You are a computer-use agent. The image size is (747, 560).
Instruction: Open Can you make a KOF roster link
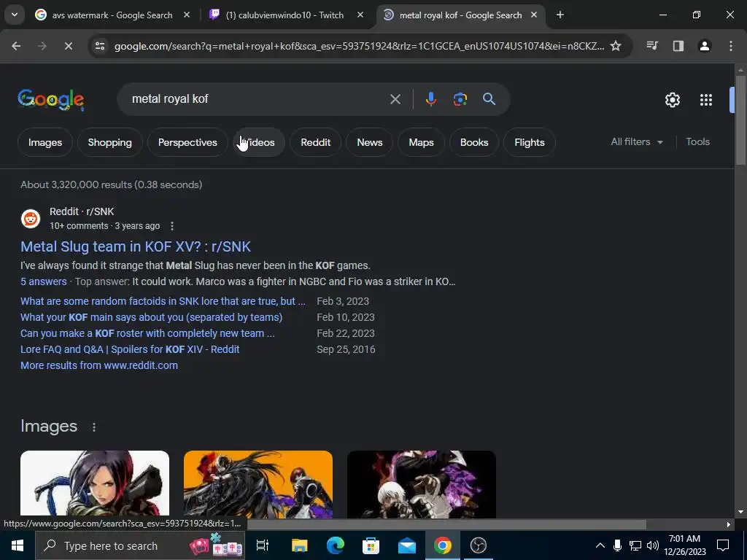147,333
